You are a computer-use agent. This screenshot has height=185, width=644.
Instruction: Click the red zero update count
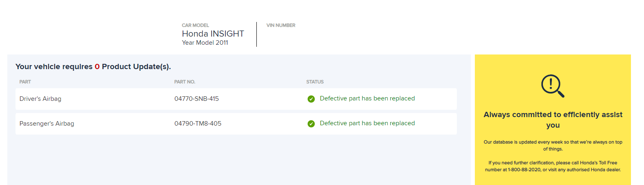tap(97, 67)
